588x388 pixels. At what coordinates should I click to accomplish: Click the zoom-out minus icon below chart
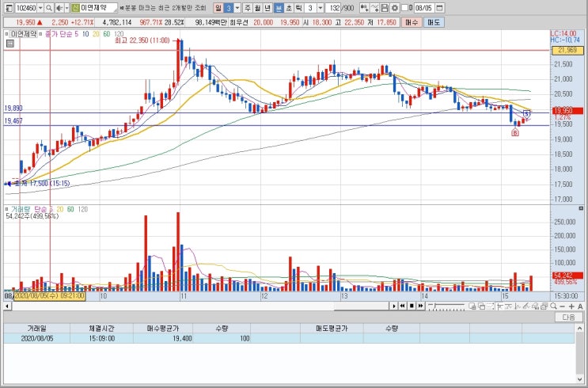(562, 306)
